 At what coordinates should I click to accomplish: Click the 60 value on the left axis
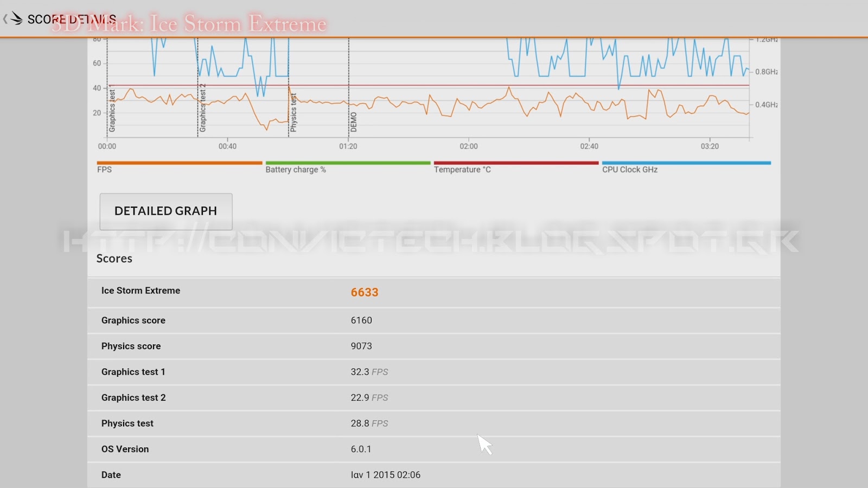tap(97, 63)
